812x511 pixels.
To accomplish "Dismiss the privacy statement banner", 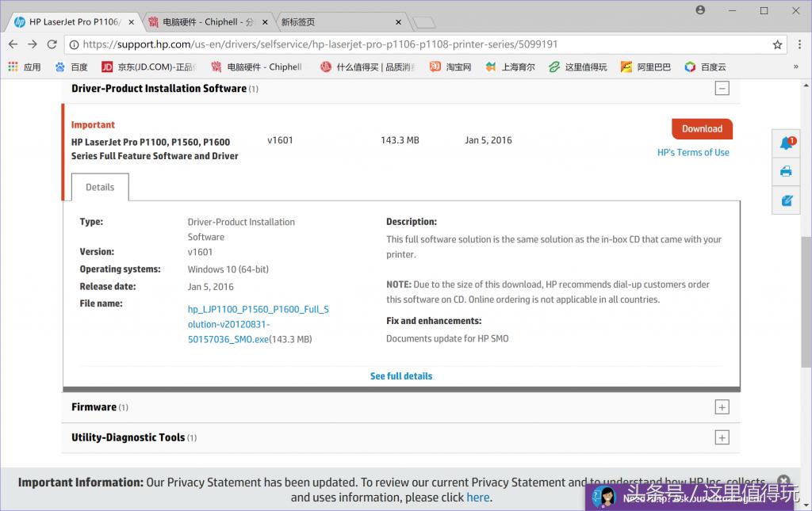I will pyautogui.click(x=783, y=481).
